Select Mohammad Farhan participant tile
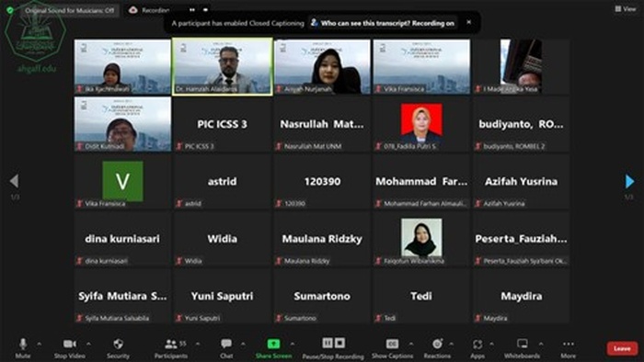Screen dimensions: 644x362 [421, 181]
